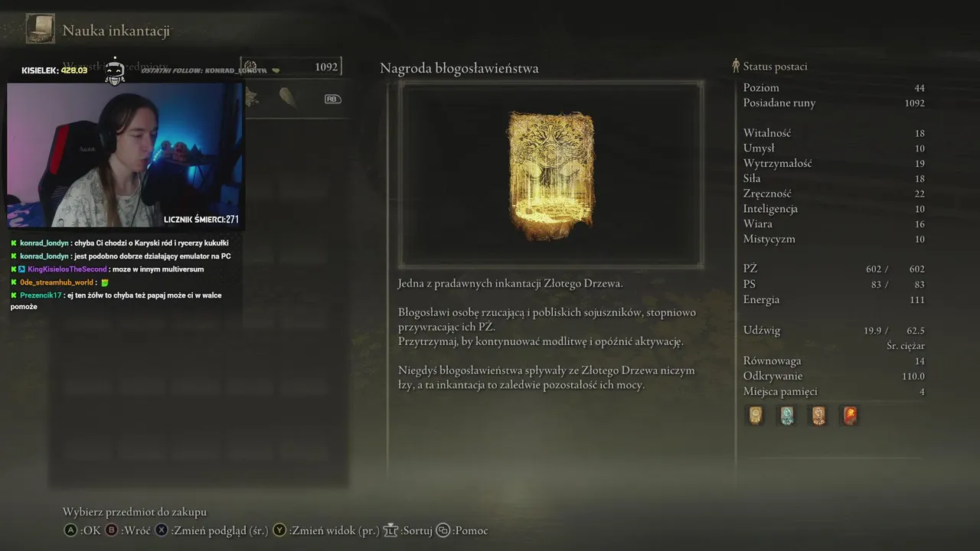Select the red flame memory slot incantation
Viewport: 980px width, 551px height.
point(850,416)
